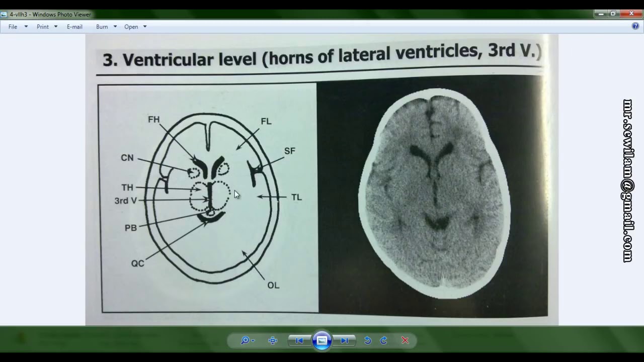
Task: Open the Burn menu
Action: click(102, 27)
